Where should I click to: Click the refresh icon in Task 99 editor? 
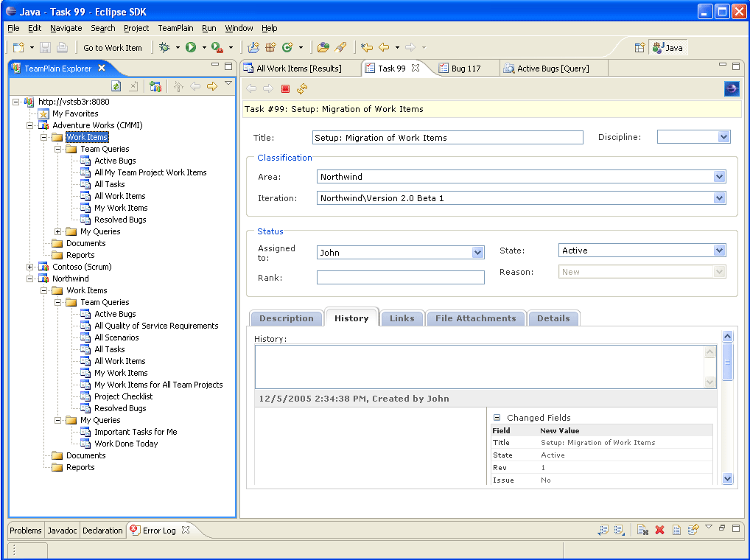pyautogui.click(x=302, y=88)
